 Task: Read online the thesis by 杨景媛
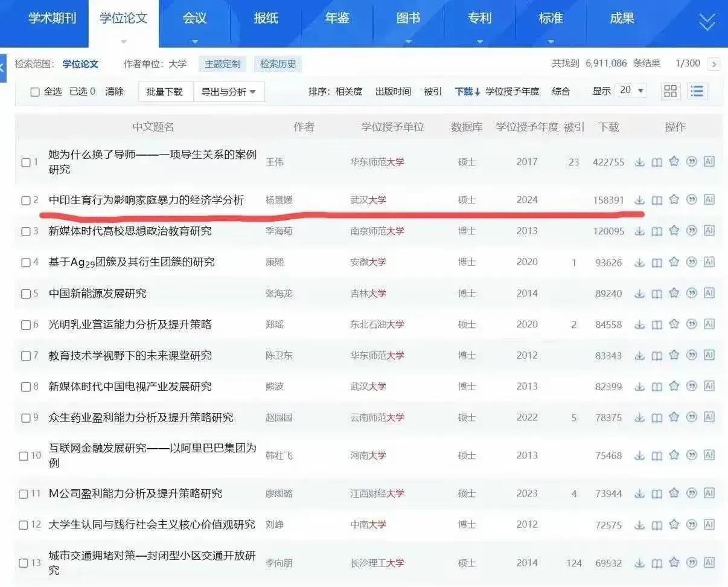(657, 200)
